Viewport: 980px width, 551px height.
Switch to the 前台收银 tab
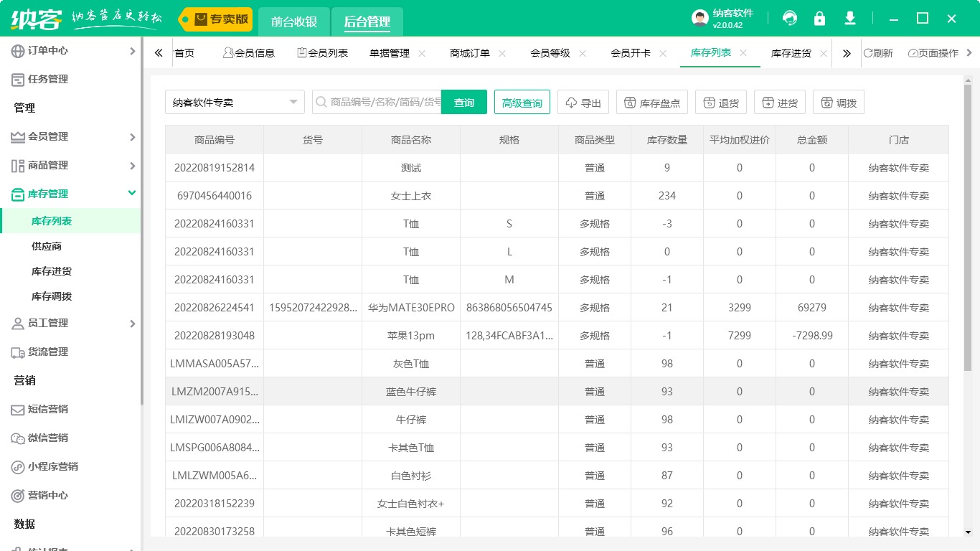[x=294, y=22]
